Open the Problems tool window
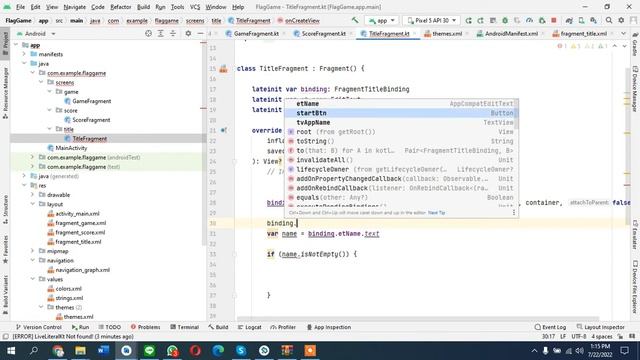Viewport: 640px width, 360px height. click(x=145, y=327)
